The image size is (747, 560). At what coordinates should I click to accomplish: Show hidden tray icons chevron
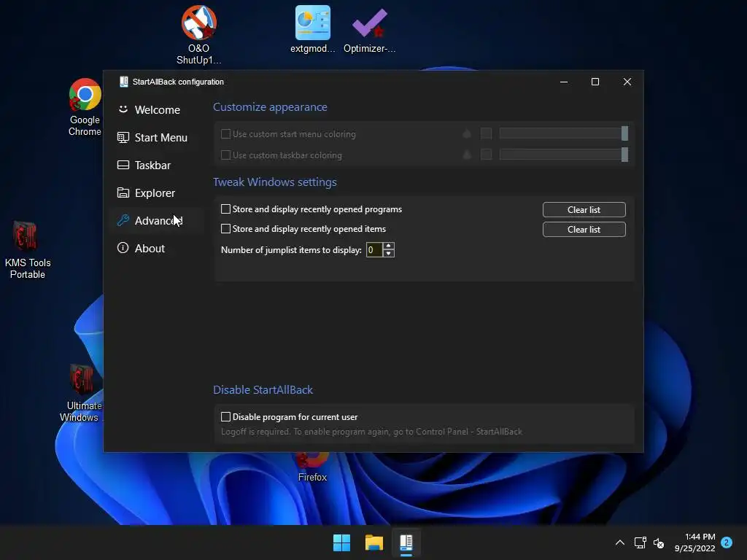tap(620, 542)
